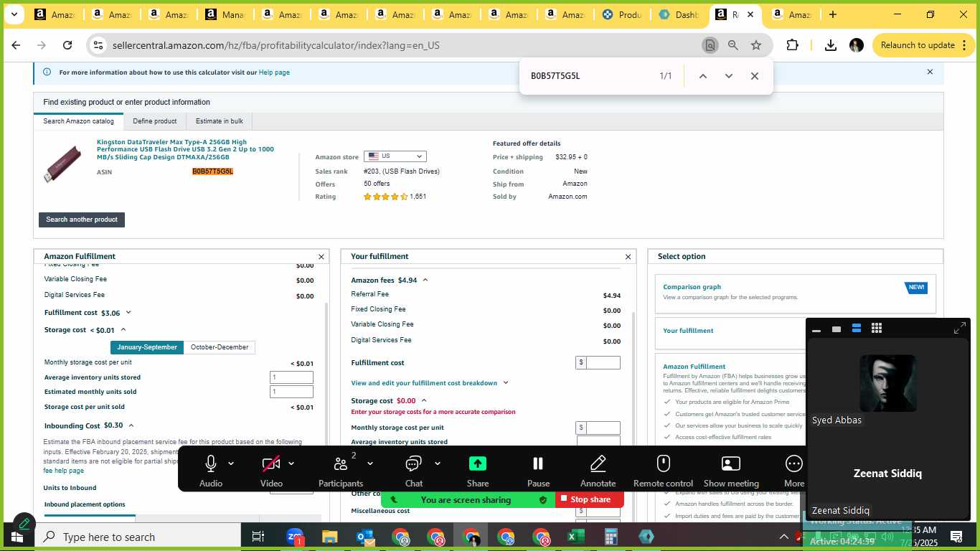Click the green Zoom Share icon
This screenshot has width=980, height=551.
click(478, 463)
